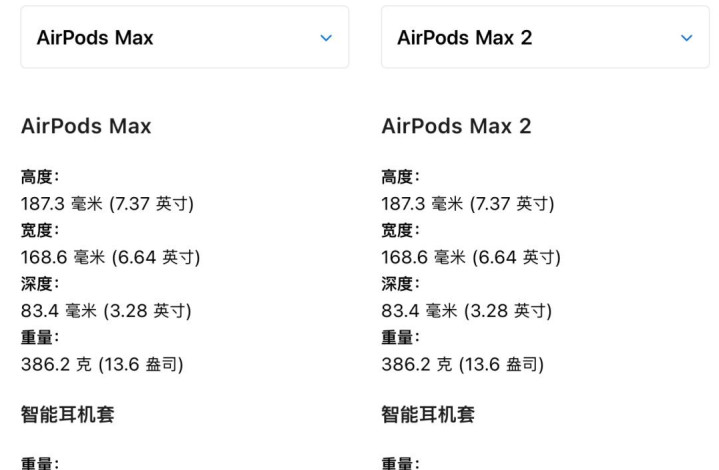Open the right AirPods Max 2 model dropdown
Viewport: 719px width, 470px height.
point(545,38)
